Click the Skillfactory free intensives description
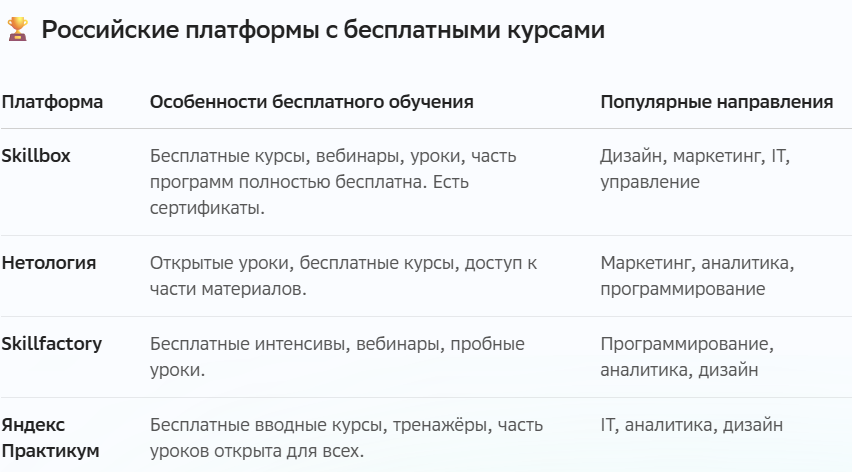The height and width of the screenshot is (472, 852). pyautogui.click(x=337, y=357)
